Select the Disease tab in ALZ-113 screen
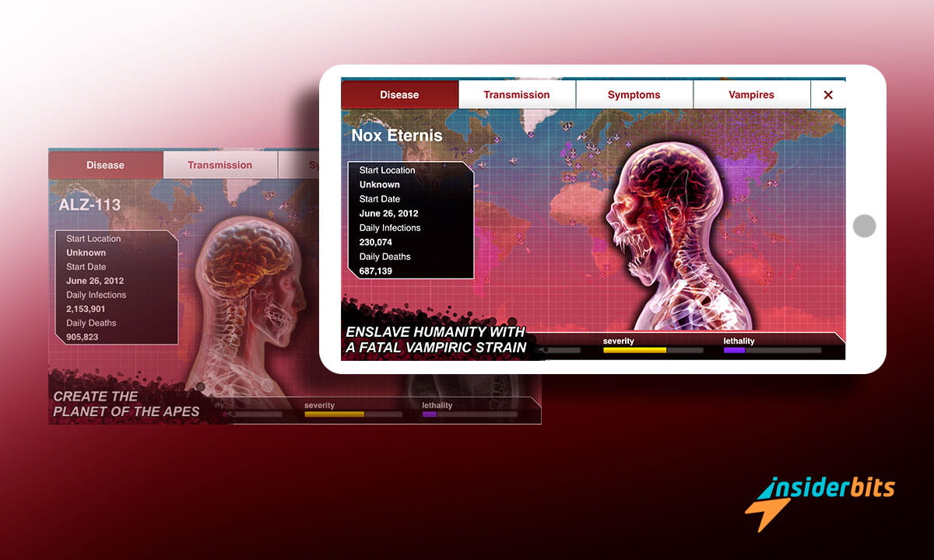The height and width of the screenshot is (560, 934). pyautogui.click(x=106, y=165)
